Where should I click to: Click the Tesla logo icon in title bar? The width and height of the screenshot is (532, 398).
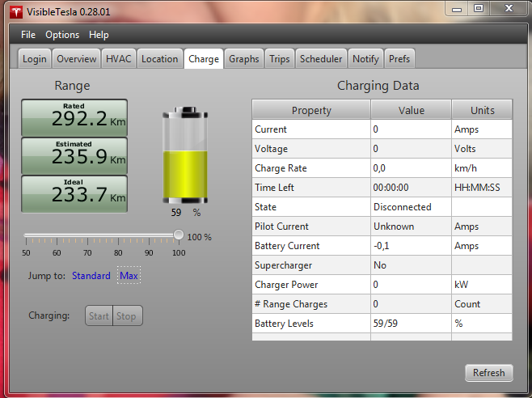point(15,12)
